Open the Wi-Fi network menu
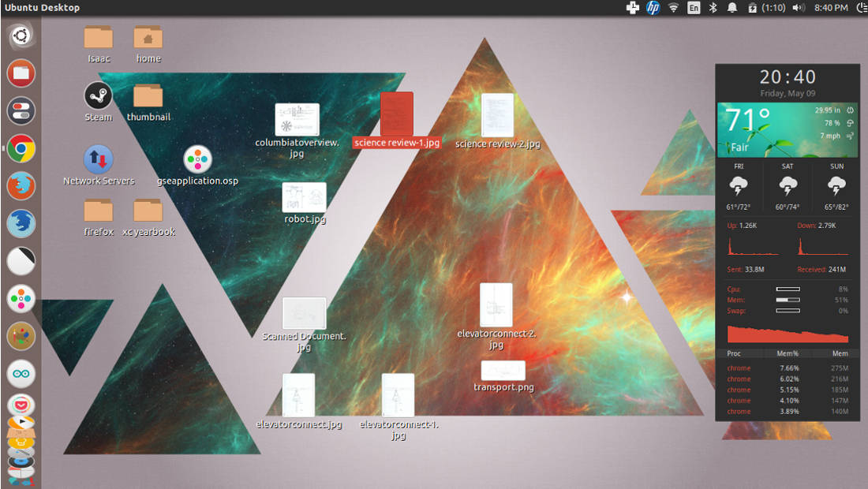This screenshot has height=489, width=868. coord(674,8)
